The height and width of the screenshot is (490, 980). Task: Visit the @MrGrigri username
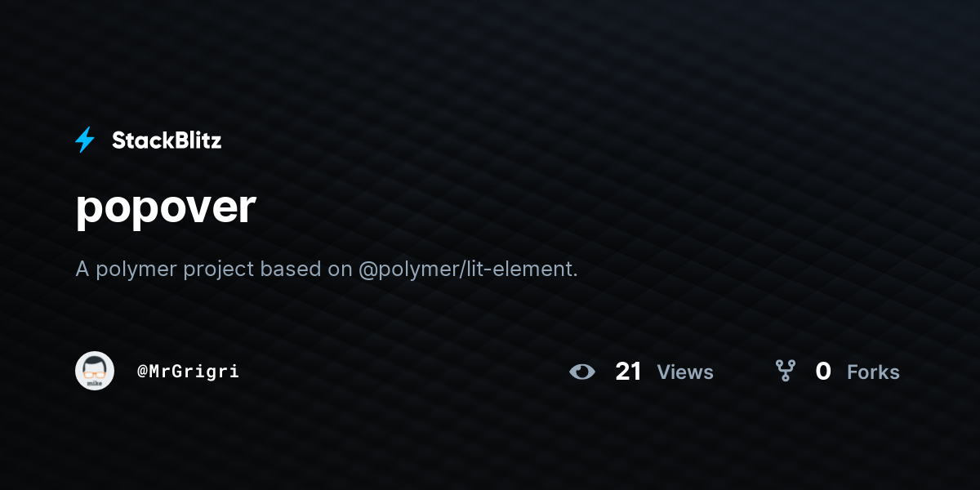click(x=188, y=372)
